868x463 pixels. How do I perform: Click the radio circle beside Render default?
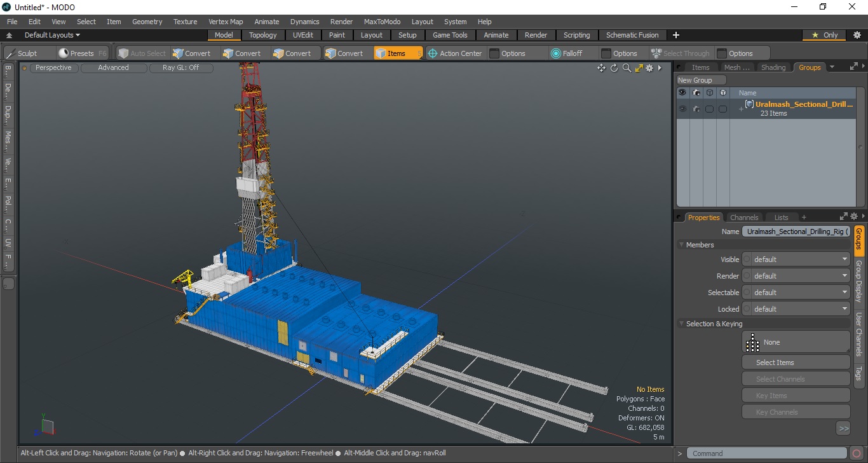pyautogui.click(x=747, y=276)
